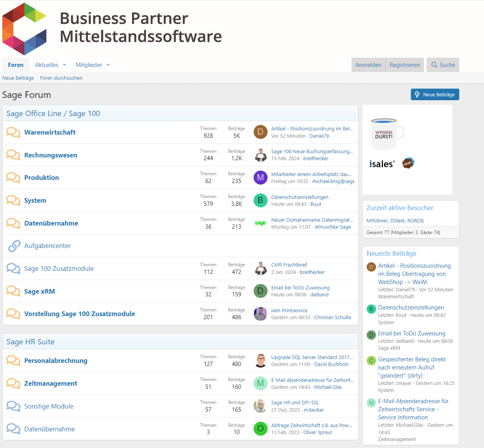Open the Neue Beiträge sub-navigation link
Viewport: 484px width, 448px height.
[18, 78]
